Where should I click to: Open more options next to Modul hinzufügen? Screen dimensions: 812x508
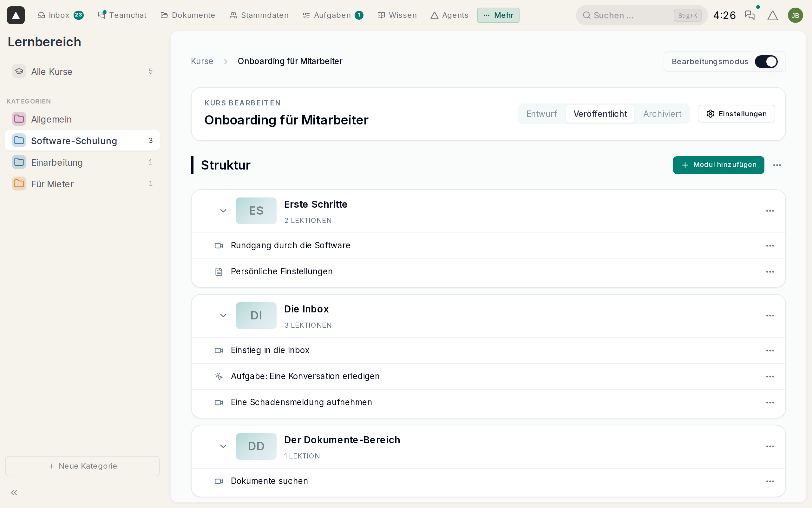tap(777, 165)
